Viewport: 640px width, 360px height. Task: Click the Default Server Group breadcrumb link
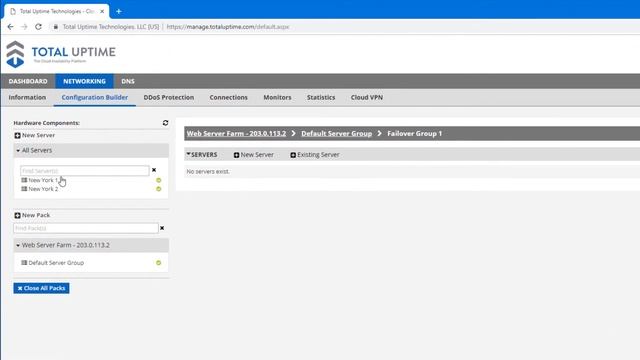(x=337, y=133)
